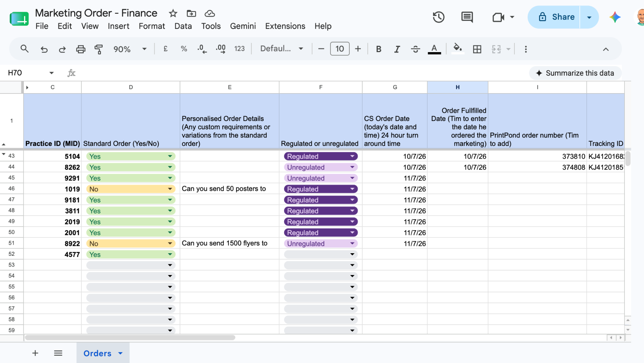
Task: Open the File menu
Action: point(42,26)
